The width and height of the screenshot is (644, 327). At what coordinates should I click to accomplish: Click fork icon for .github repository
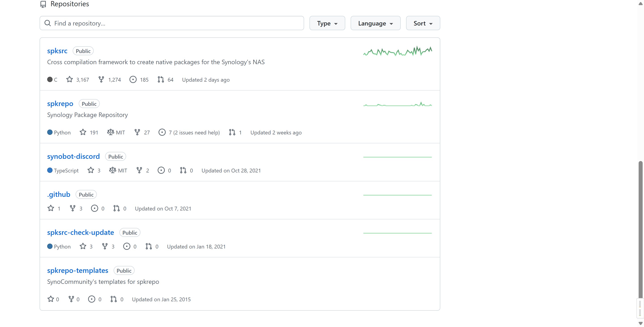pos(72,208)
